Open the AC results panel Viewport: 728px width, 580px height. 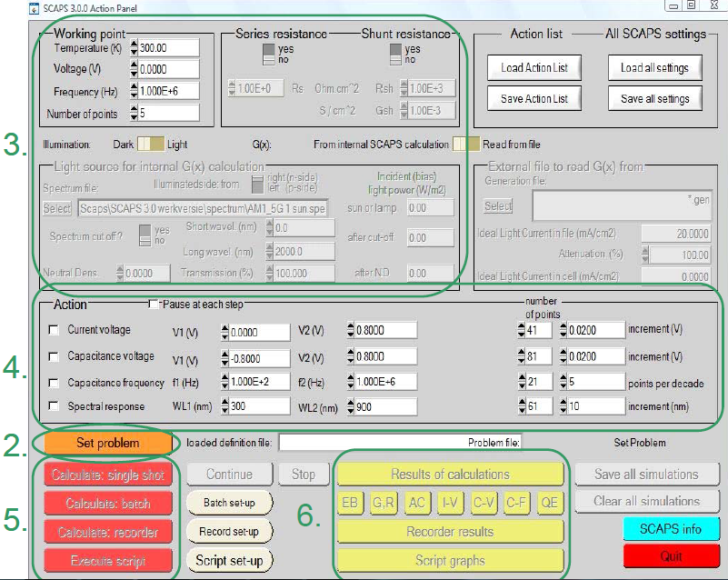point(417,502)
